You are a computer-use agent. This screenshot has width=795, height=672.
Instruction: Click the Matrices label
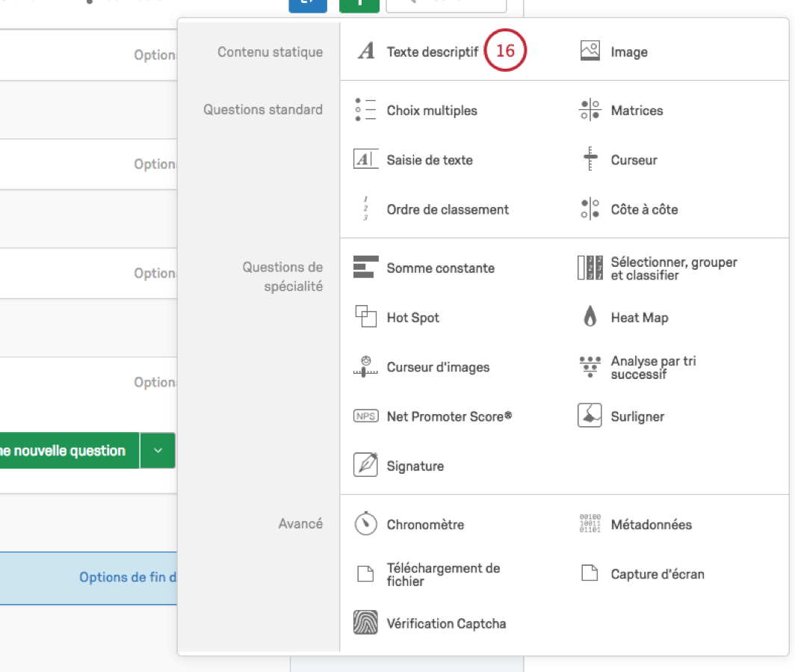tap(637, 111)
